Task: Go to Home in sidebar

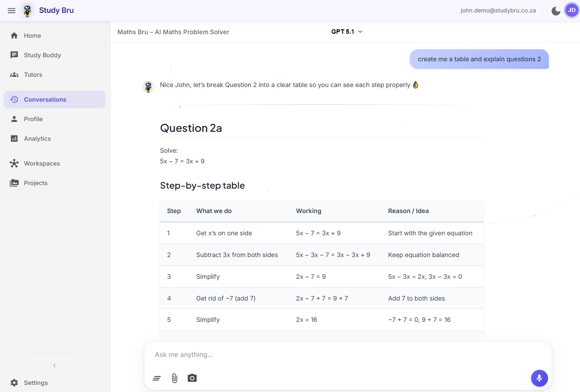Action: pos(32,36)
